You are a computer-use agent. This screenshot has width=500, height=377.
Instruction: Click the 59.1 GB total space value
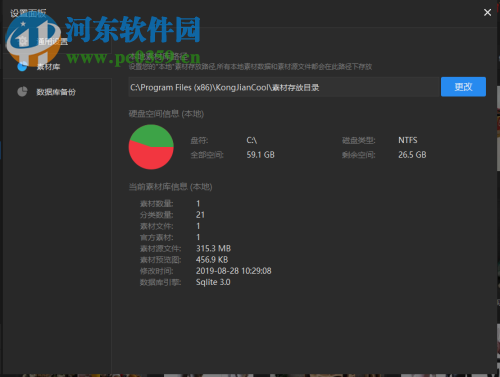pyautogui.click(x=260, y=155)
